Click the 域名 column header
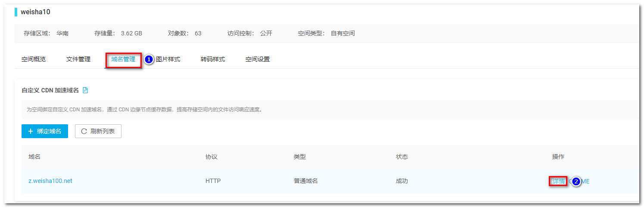Viewport: 644px width, 208px height. point(34,157)
